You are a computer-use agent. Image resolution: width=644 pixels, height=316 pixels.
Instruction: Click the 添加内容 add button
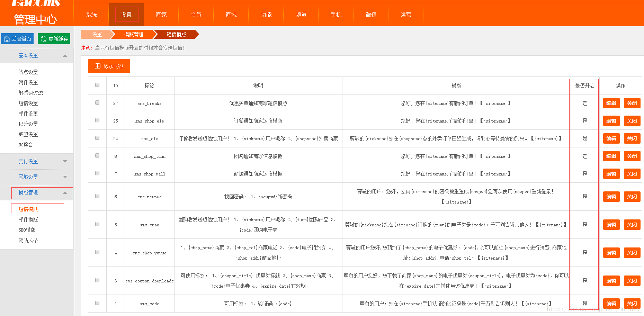click(x=109, y=66)
